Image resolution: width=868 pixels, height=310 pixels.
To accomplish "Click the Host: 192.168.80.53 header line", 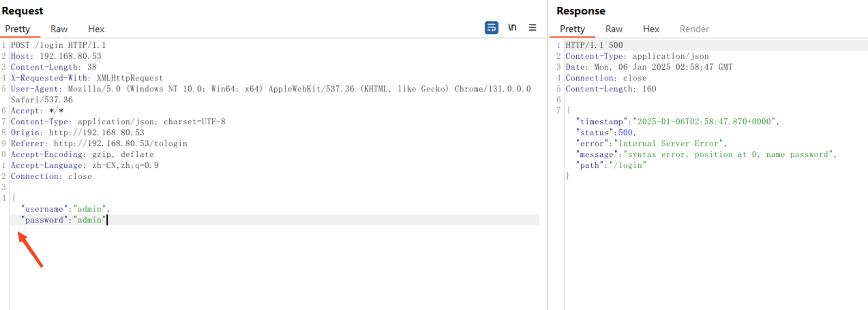I will (56, 56).
